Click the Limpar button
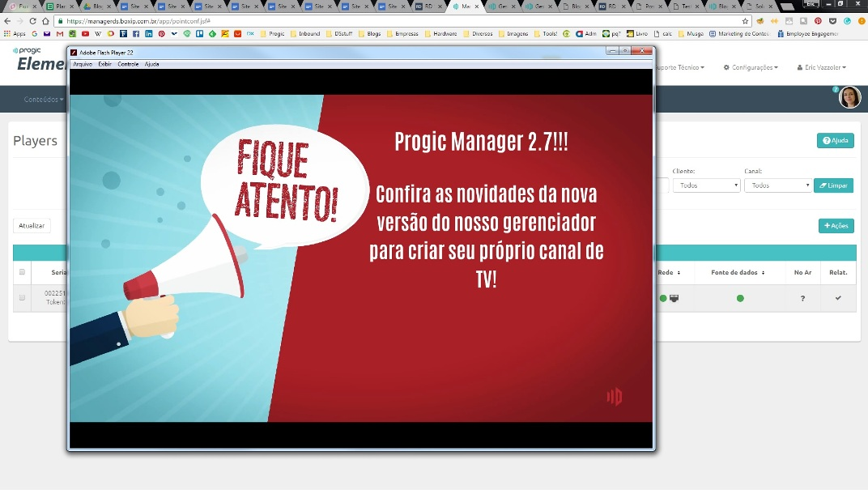This screenshot has height=490, width=868. coord(833,185)
